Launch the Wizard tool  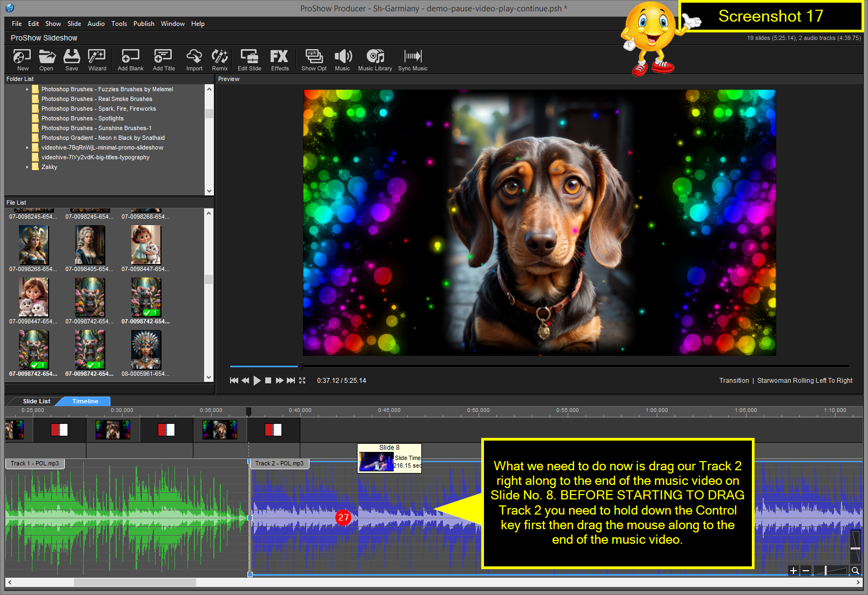click(97, 59)
